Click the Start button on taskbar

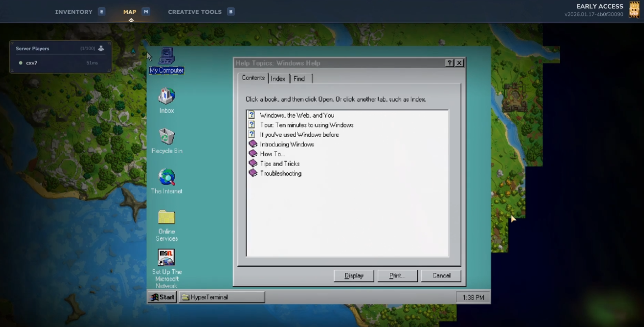coord(162,297)
